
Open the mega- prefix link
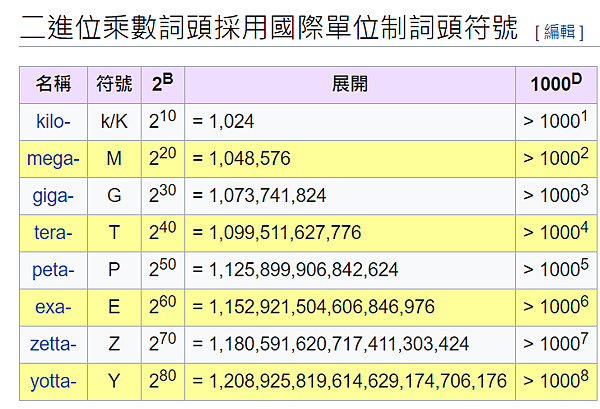click(x=53, y=158)
